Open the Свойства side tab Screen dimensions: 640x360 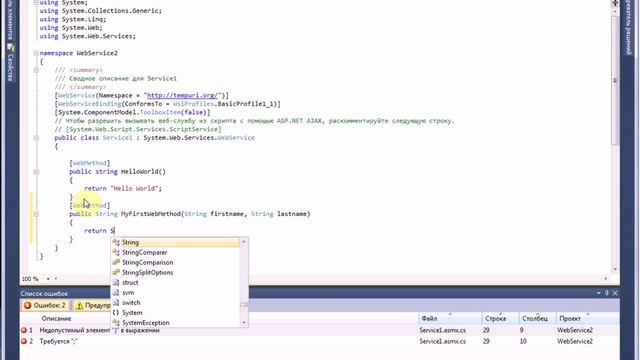[x=11, y=63]
